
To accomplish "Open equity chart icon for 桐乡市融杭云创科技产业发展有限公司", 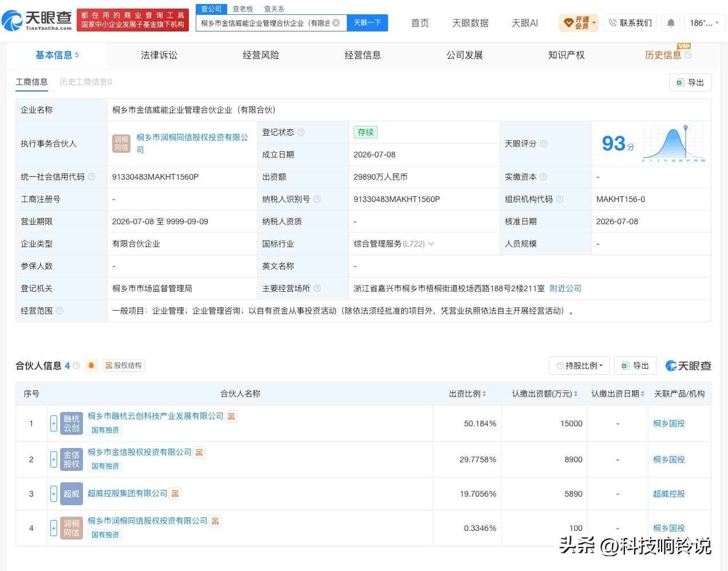I will 231,417.
